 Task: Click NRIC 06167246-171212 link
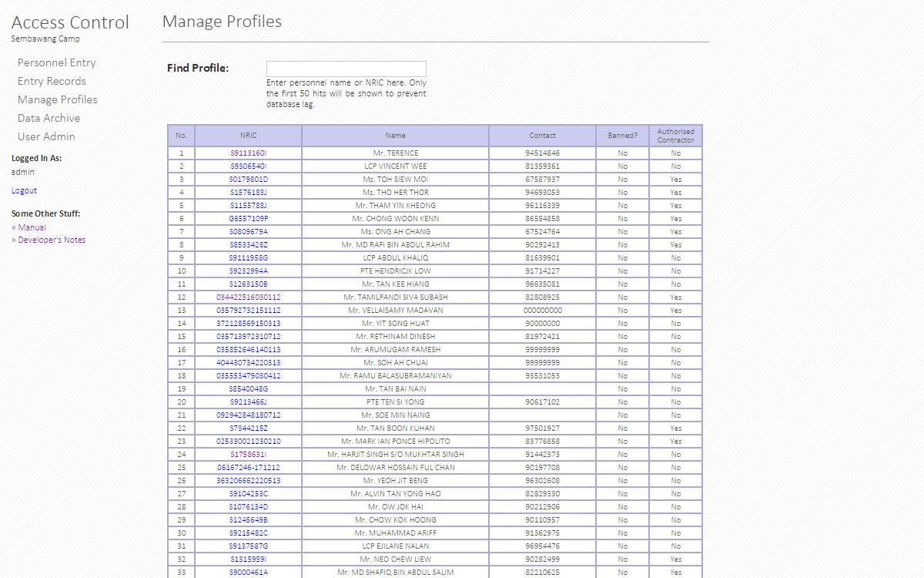[248, 468]
